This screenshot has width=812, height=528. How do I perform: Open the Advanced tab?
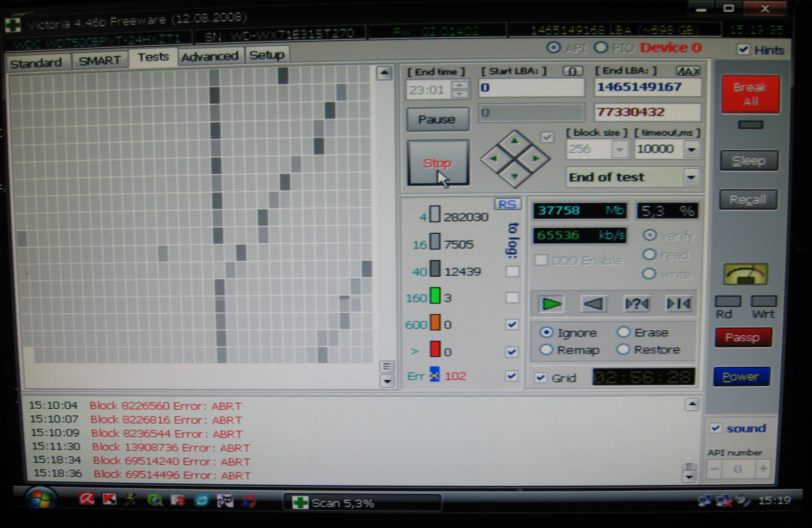point(209,56)
